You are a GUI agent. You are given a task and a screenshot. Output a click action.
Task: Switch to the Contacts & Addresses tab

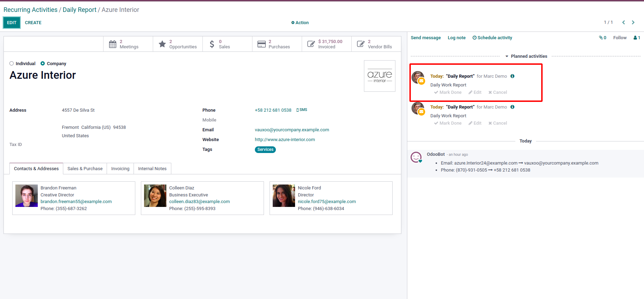click(36, 169)
